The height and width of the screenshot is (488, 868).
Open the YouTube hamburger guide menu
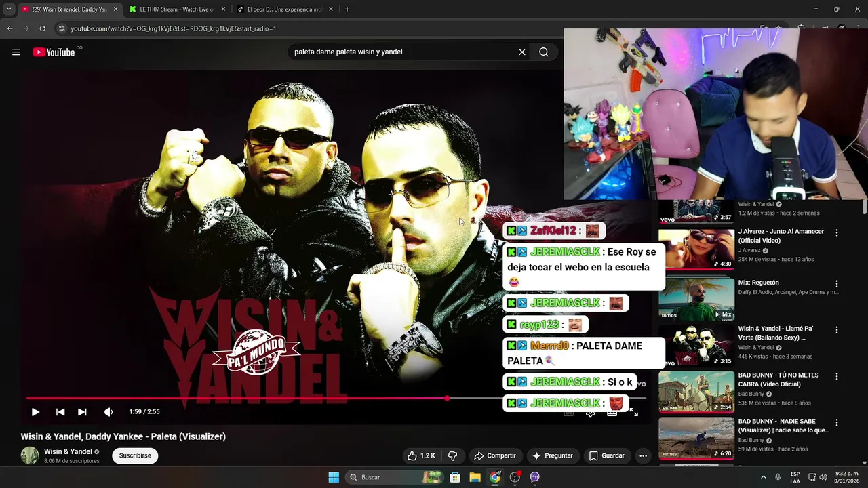click(16, 52)
